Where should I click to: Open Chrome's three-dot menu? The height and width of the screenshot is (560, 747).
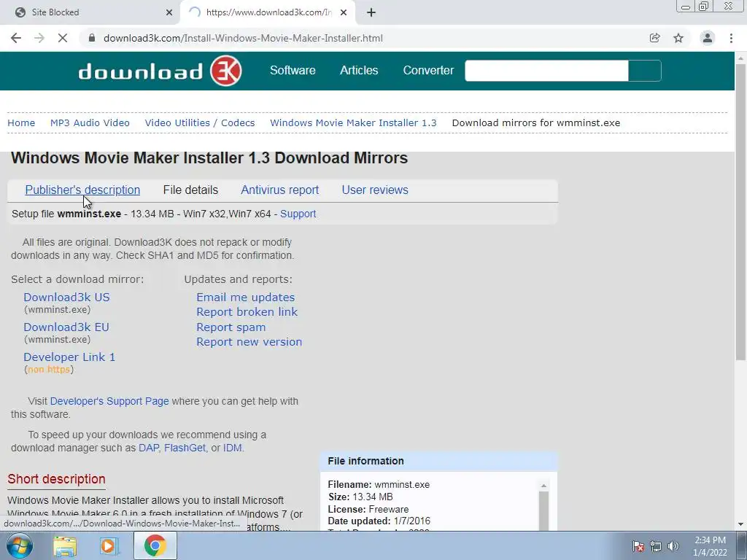[x=731, y=38]
